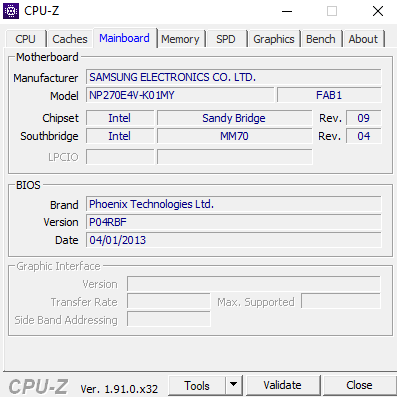This screenshot has width=397, height=397.
Task: Show the Graphics tab
Action: pyautogui.click(x=274, y=39)
